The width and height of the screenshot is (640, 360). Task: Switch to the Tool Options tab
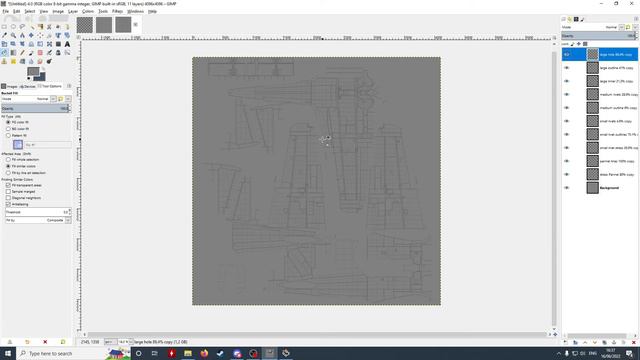(49, 86)
